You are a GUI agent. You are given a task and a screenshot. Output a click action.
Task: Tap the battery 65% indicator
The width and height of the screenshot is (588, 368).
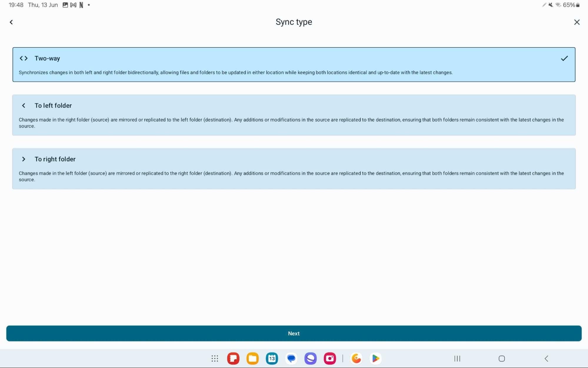(x=571, y=5)
